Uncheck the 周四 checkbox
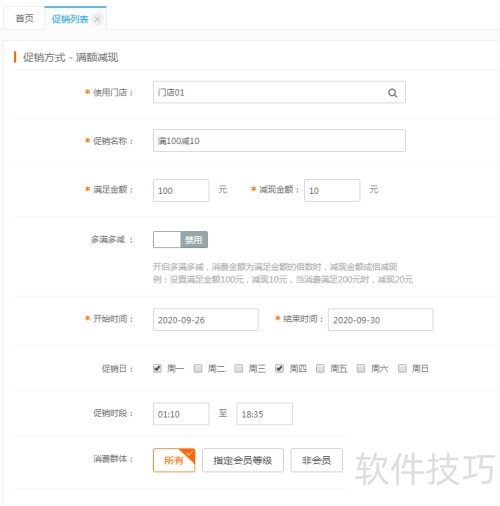Viewport: 500px width, 506px height. click(x=279, y=368)
